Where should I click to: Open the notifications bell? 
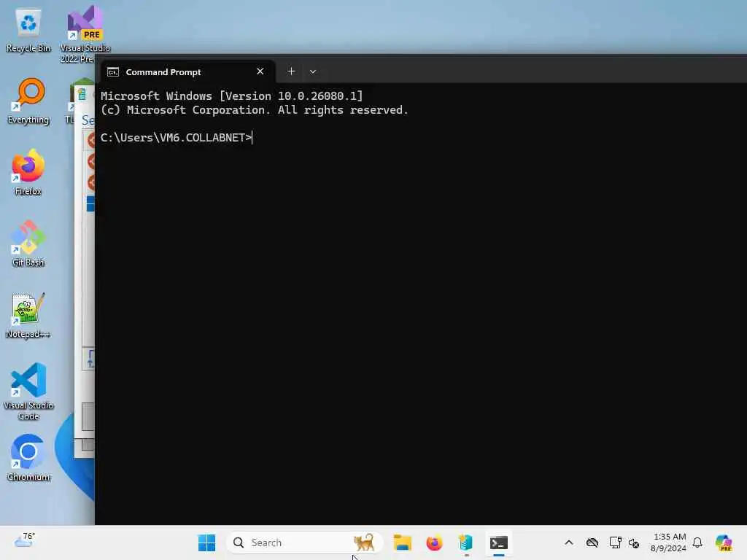click(x=697, y=542)
